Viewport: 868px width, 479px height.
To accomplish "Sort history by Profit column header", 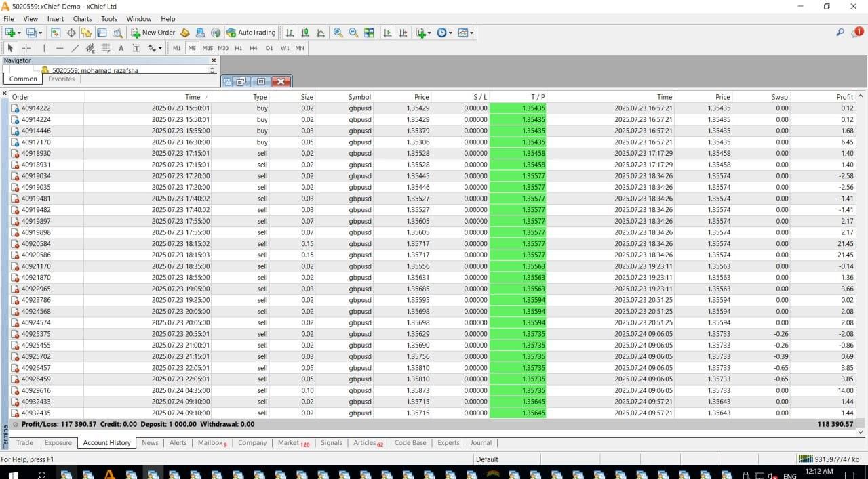I will (x=844, y=97).
